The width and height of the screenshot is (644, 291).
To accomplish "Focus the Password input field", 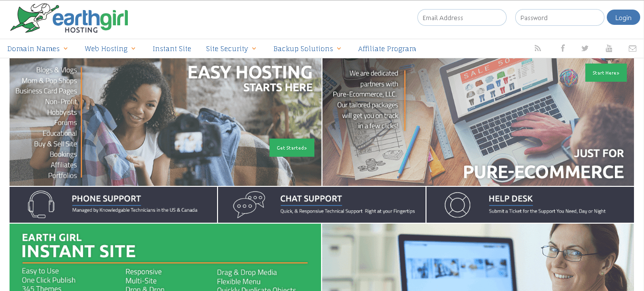I will (560, 18).
